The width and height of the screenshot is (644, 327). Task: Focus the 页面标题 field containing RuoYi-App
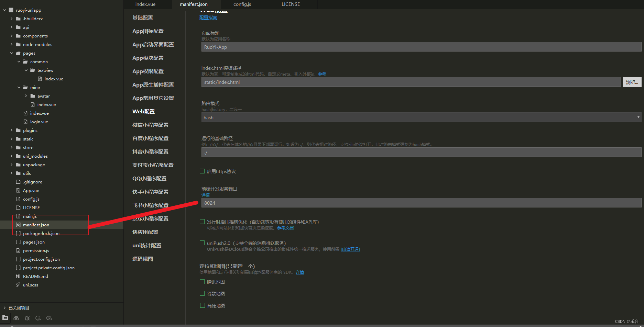click(421, 47)
